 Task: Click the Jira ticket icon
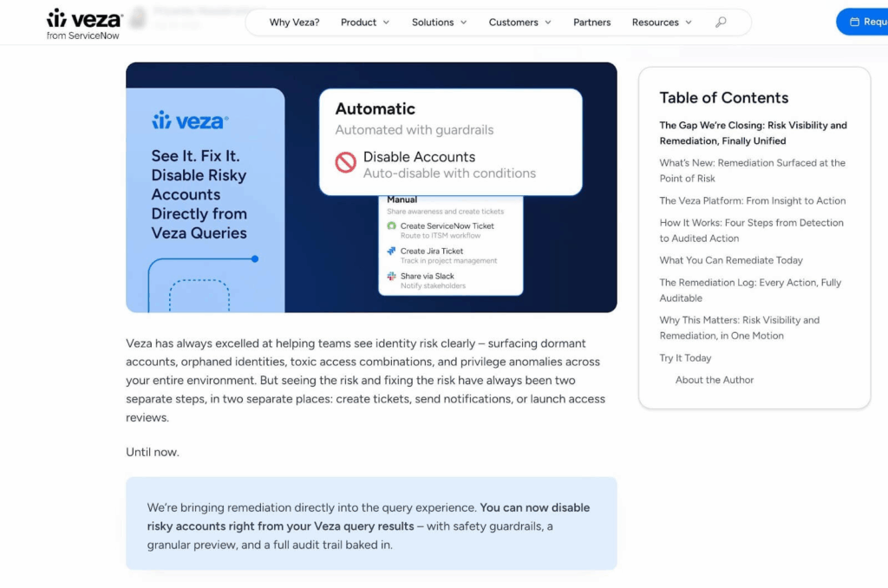tap(391, 252)
